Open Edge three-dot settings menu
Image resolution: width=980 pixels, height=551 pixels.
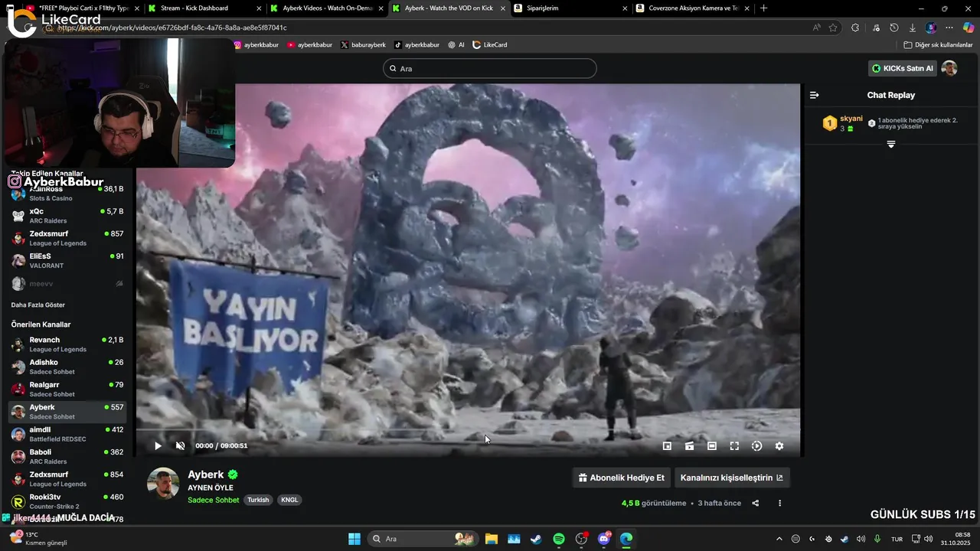949,28
